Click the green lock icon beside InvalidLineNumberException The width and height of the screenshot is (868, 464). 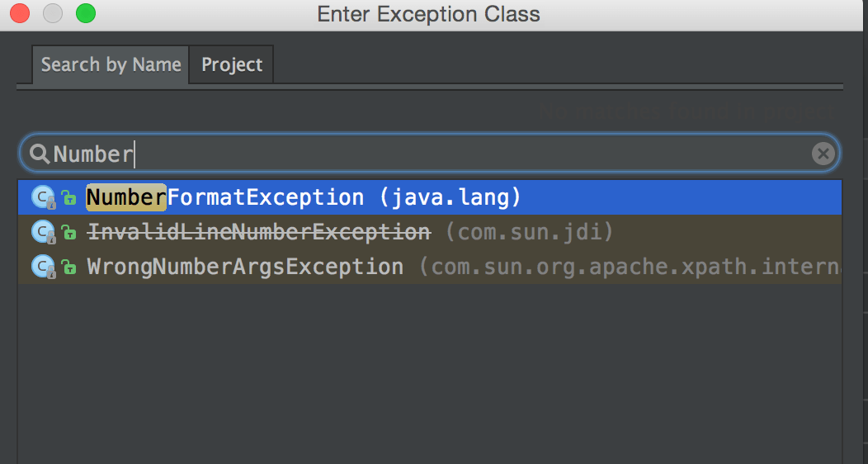(x=68, y=233)
